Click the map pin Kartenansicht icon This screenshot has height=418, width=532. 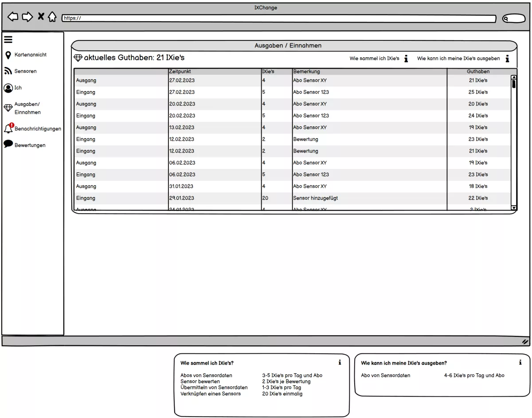pyautogui.click(x=8, y=55)
